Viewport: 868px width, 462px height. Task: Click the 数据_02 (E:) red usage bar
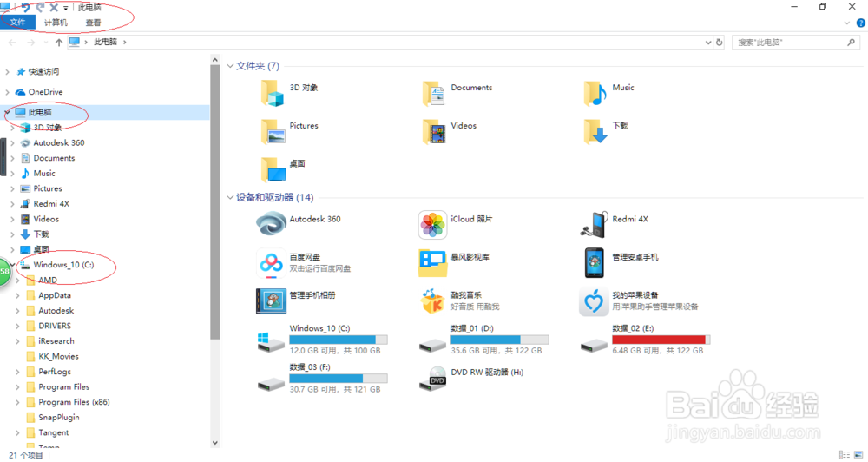[661, 340]
